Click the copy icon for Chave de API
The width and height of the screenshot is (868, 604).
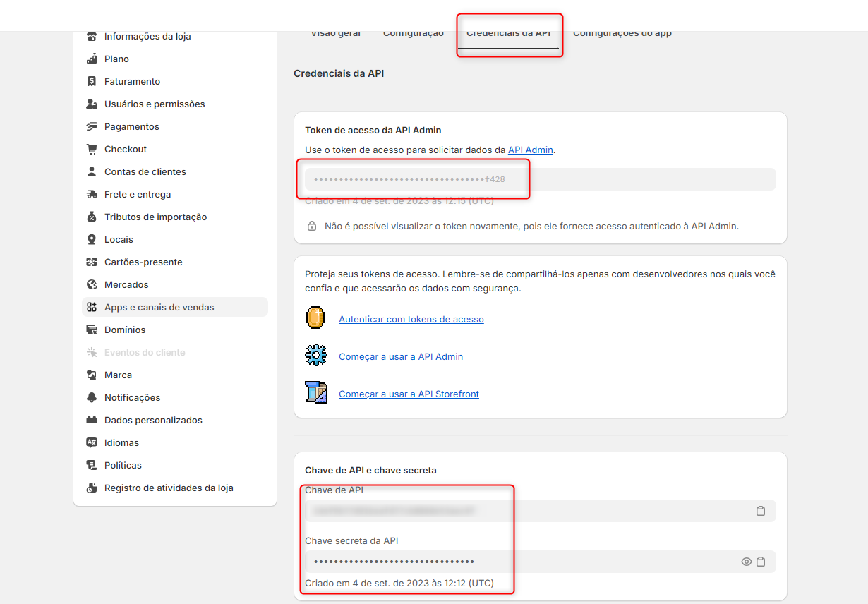[x=761, y=511]
